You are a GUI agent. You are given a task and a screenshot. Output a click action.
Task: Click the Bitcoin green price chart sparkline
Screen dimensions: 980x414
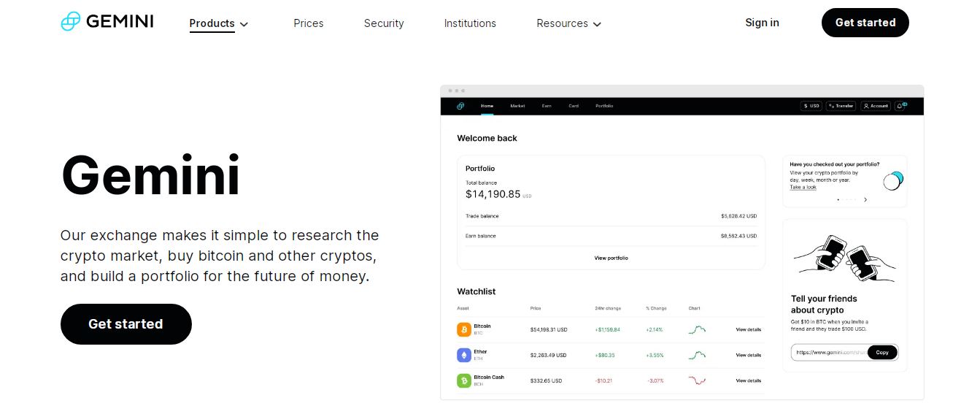pos(697,329)
